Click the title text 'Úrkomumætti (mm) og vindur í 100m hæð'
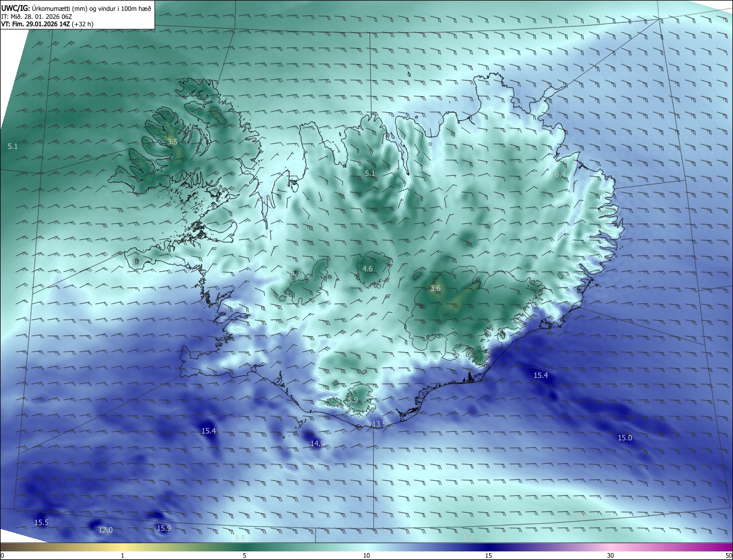 tap(92, 8)
